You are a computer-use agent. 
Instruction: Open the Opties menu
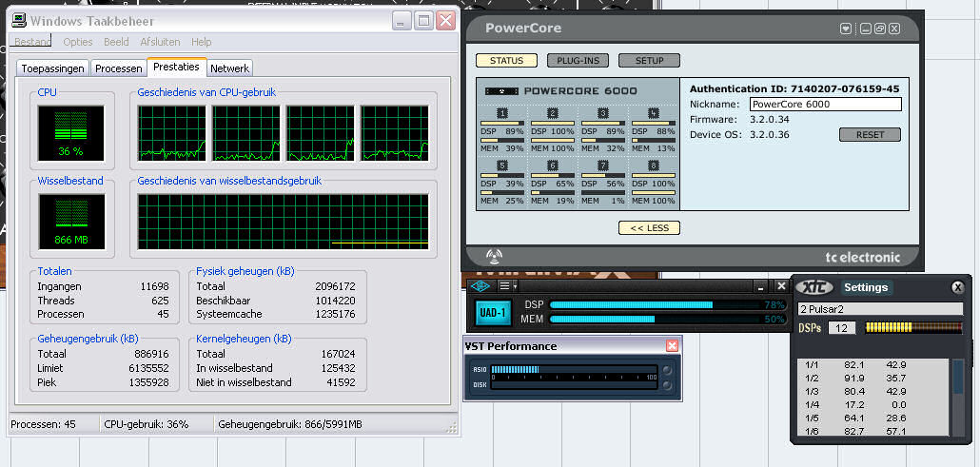click(77, 42)
